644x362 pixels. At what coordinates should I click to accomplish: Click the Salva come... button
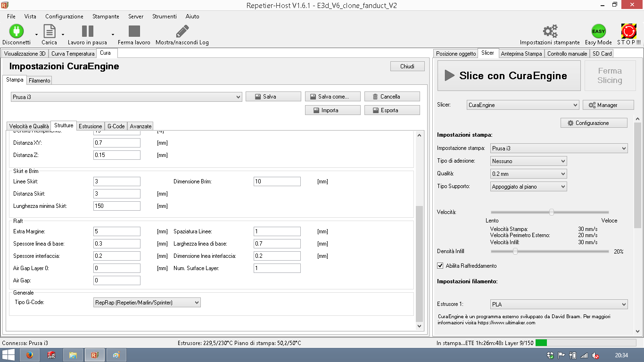333,97
